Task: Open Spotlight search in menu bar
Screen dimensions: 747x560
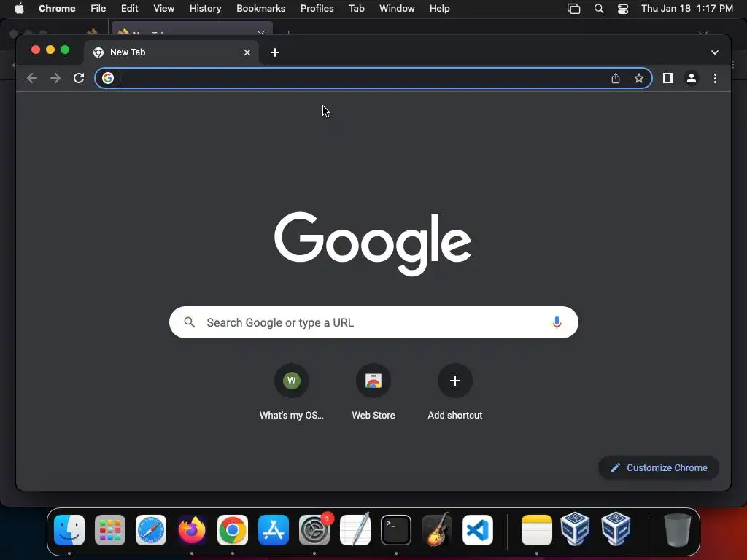Action: (x=599, y=9)
